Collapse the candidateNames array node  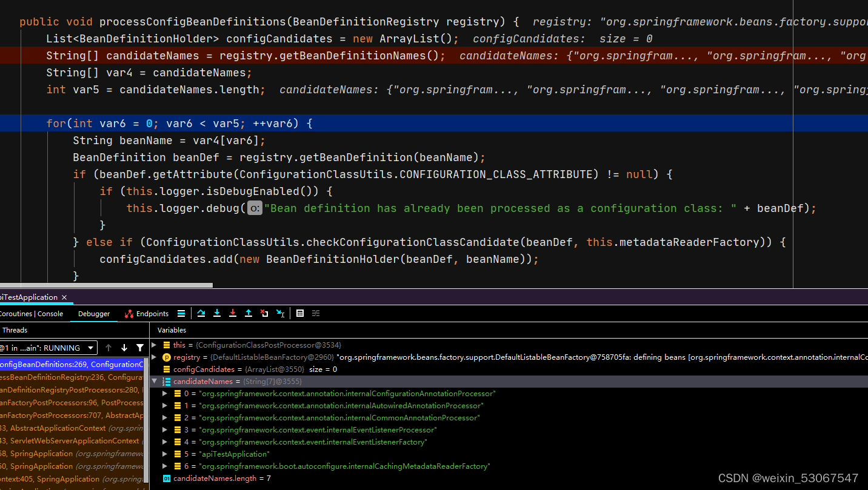[x=154, y=382]
